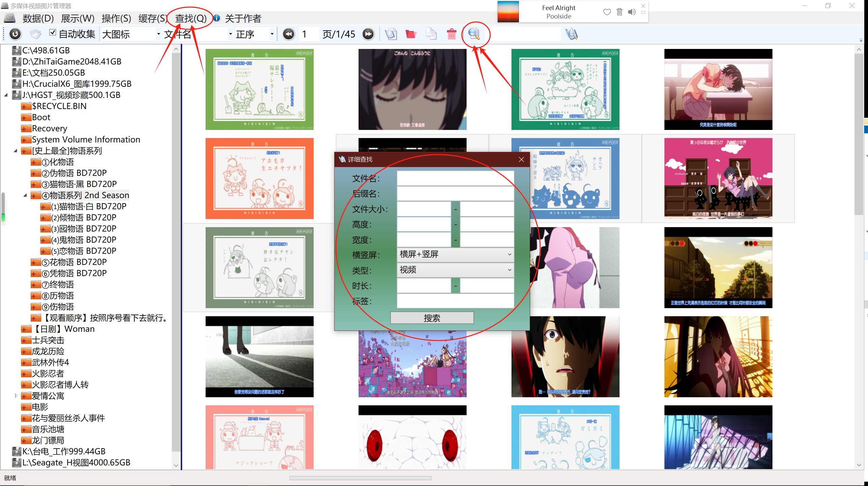Image resolution: width=868 pixels, height=486 pixels.
Task: Click the copy pages toolbar icon
Action: pyautogui.click(x=431, y=34)
